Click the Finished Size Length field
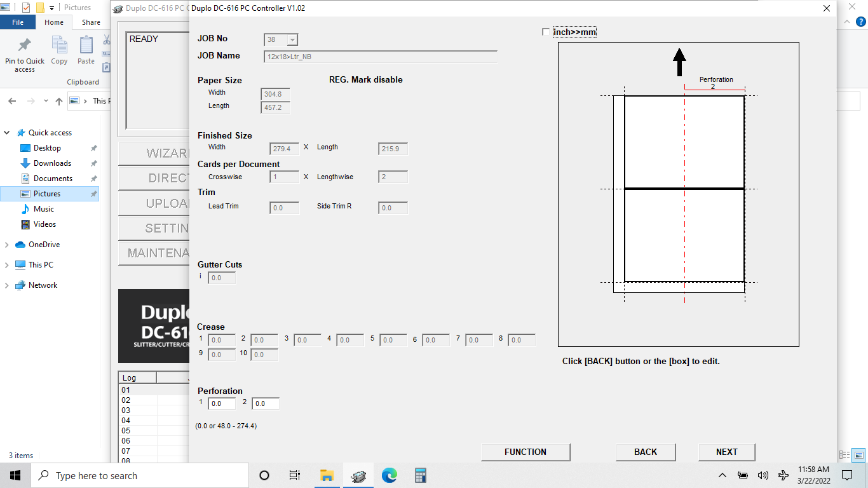The height and width of the screenshot is (488, 868). [x=393, y=149]
